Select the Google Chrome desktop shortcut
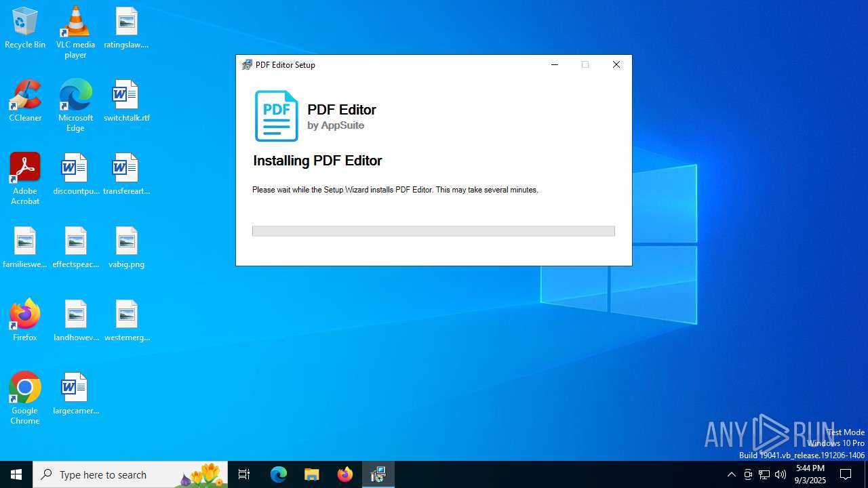The height and width of the screenshot is (488, 868). click(25, 399)
